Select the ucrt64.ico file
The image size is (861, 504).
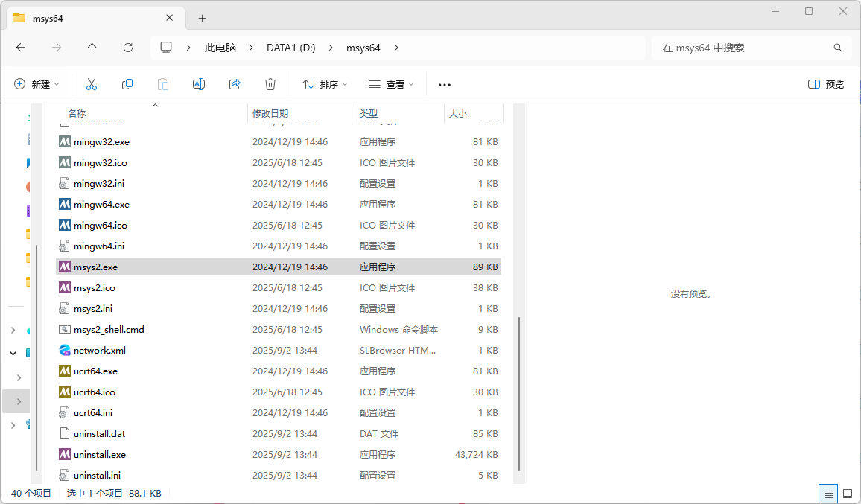click(x=95, y=392)
